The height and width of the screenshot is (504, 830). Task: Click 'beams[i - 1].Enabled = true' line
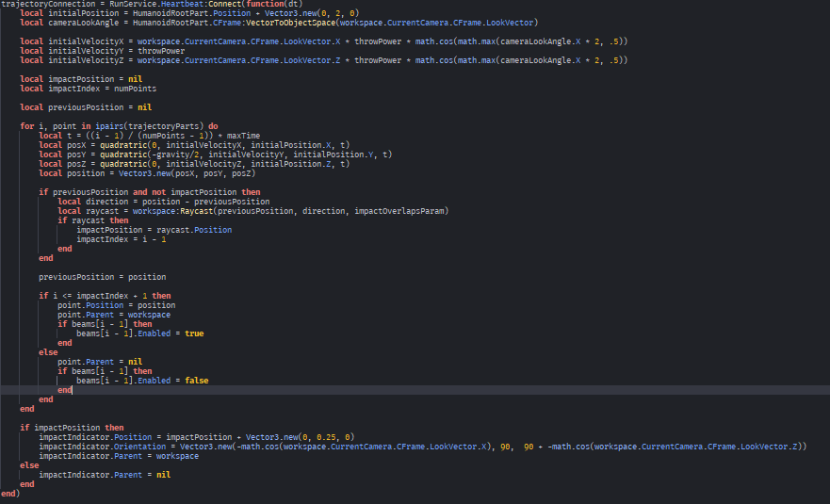(139, 333)
